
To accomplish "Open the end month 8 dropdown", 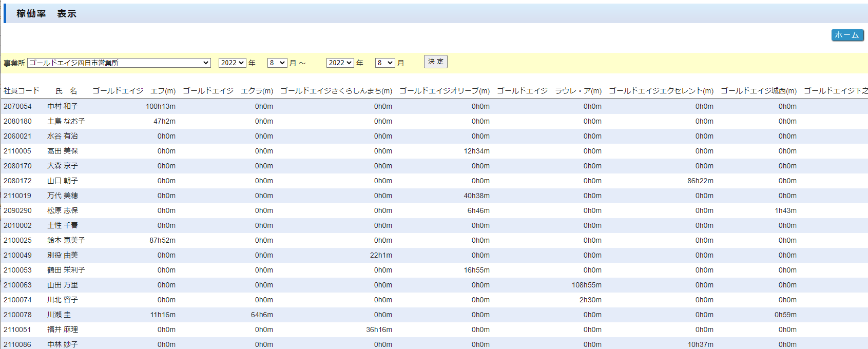I will pyautogui.click(x=384, y=63).
